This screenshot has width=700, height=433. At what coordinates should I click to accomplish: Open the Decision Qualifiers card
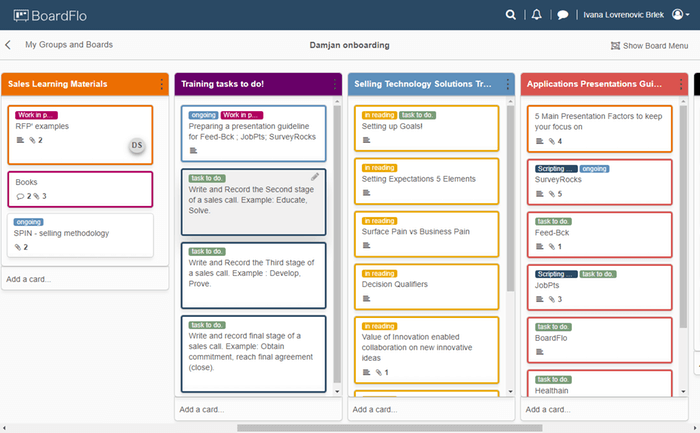426,284
